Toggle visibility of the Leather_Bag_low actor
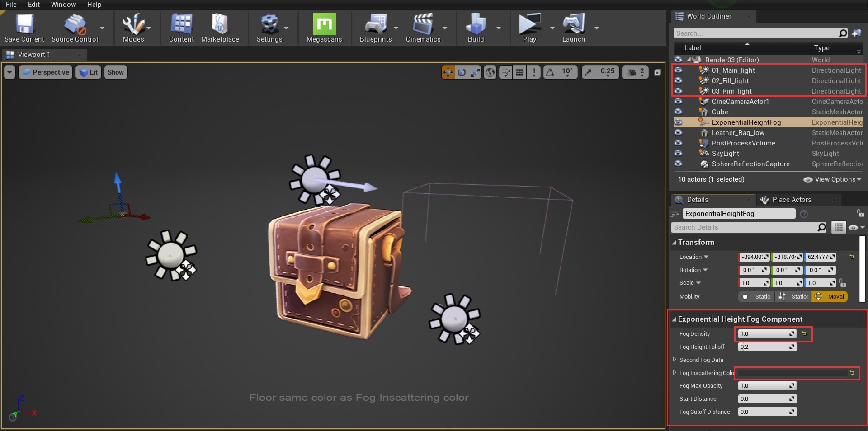Screen dimensions: 868x431 pyautogui.click(x=678, y=133)
